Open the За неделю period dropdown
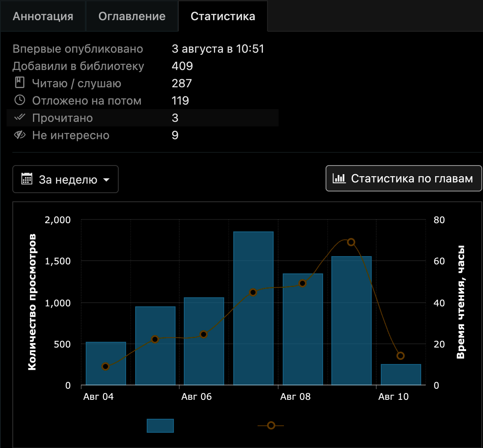 (65, 179)
